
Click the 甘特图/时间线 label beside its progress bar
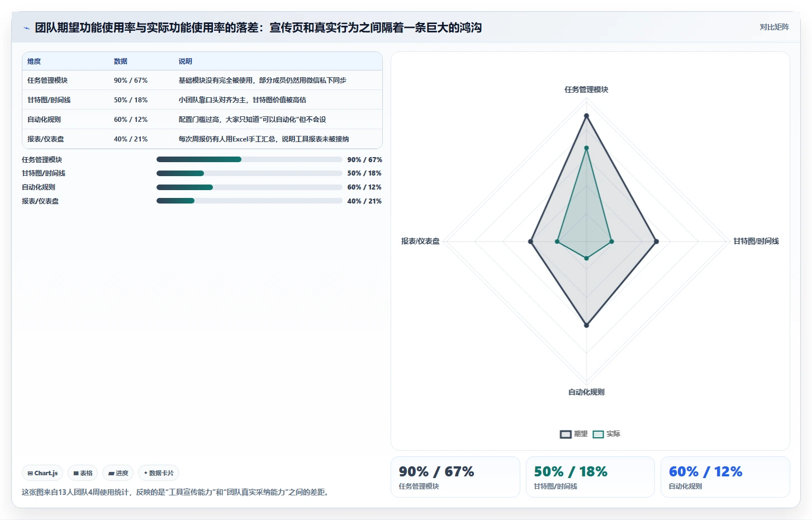[x=44, y=173]
